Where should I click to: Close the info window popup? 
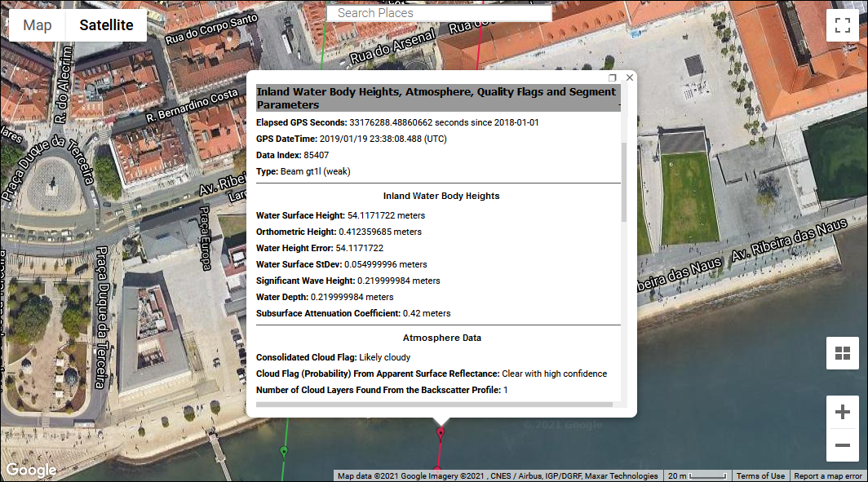tap(630, 77)
